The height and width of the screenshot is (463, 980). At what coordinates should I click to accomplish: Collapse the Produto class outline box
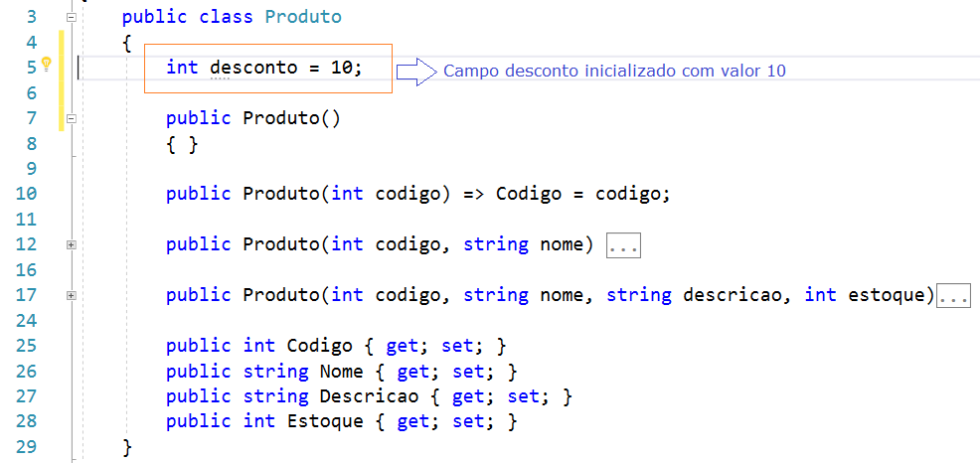pos(72,18)
